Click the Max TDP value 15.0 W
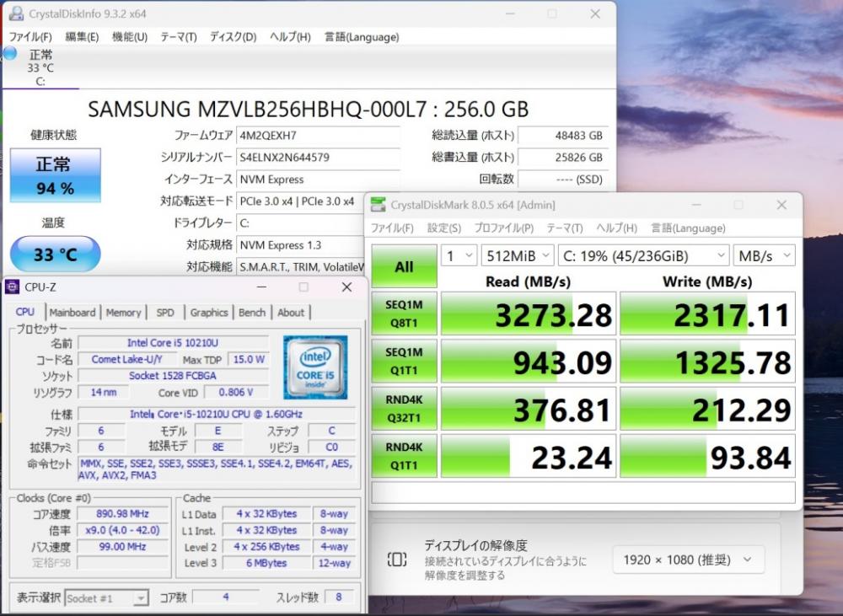Screen dimensions: 843x616 [249, 359]
